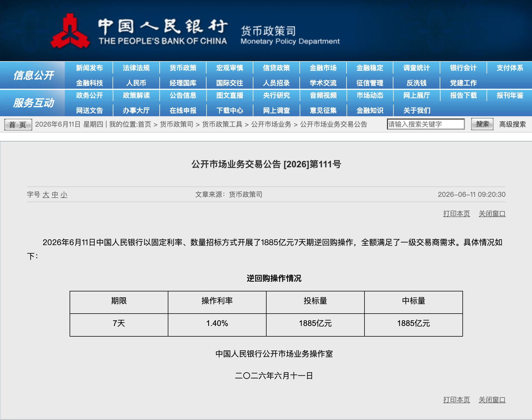The height and width of the screenshot is (420, 532).
Task: Click the People's Bank of China red logo
Action: click(x=70, y=31)
